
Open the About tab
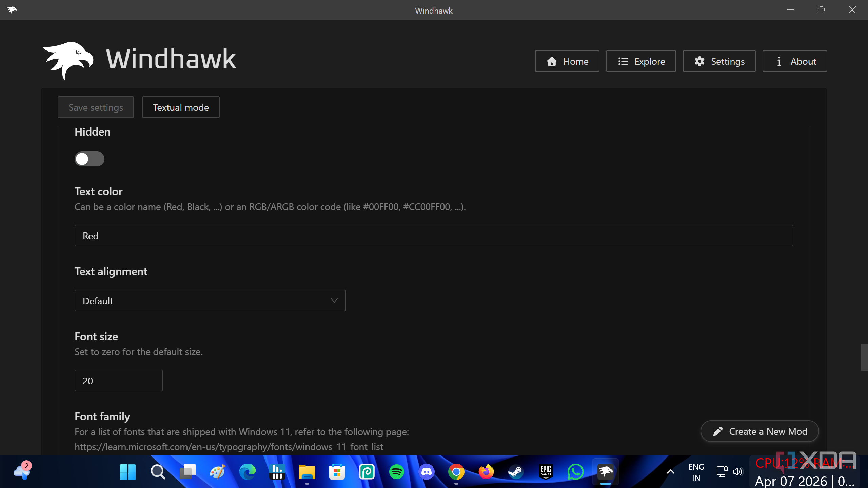[x=794, y=61]
